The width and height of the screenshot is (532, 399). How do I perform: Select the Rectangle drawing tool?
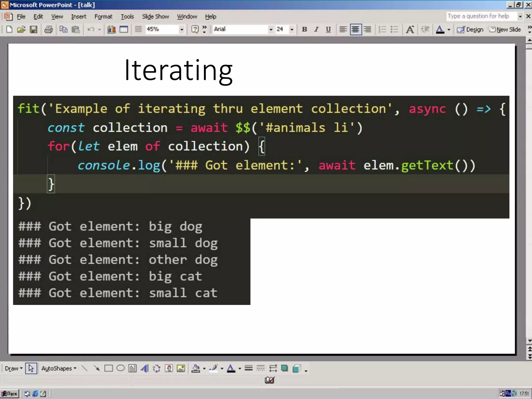(x=109, y=368)
